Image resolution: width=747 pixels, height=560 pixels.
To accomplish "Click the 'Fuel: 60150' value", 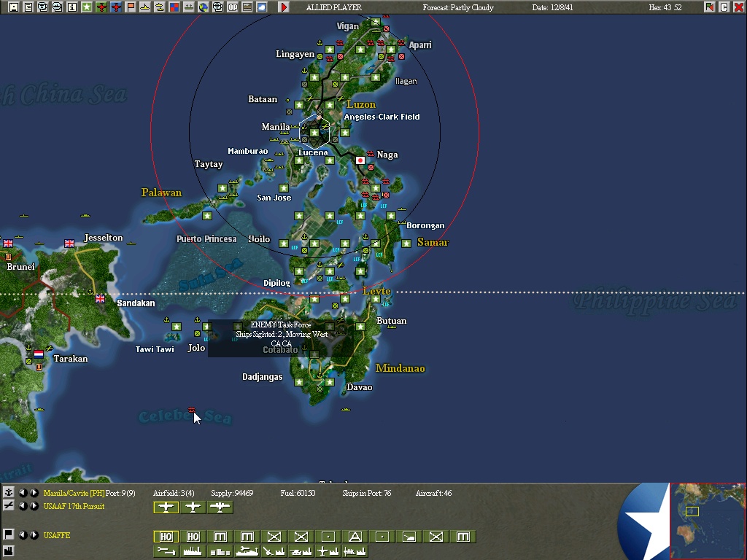I will (298, 493).
